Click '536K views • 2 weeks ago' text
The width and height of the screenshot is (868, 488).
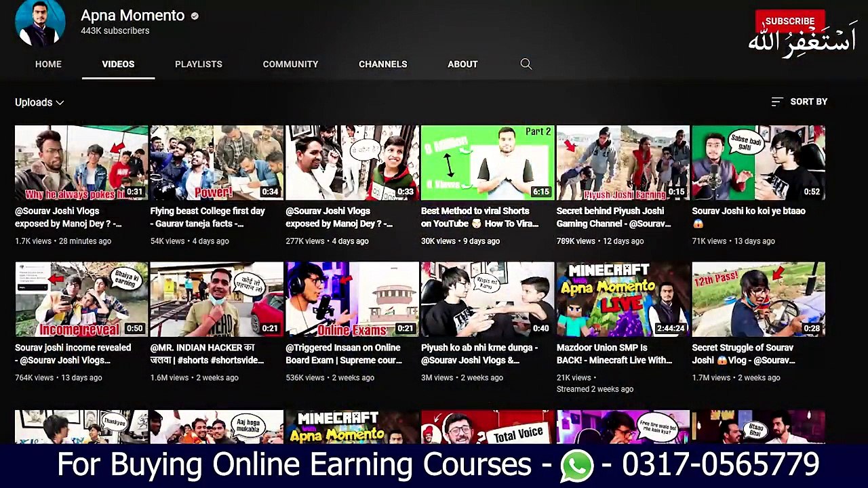pos(330,378)
